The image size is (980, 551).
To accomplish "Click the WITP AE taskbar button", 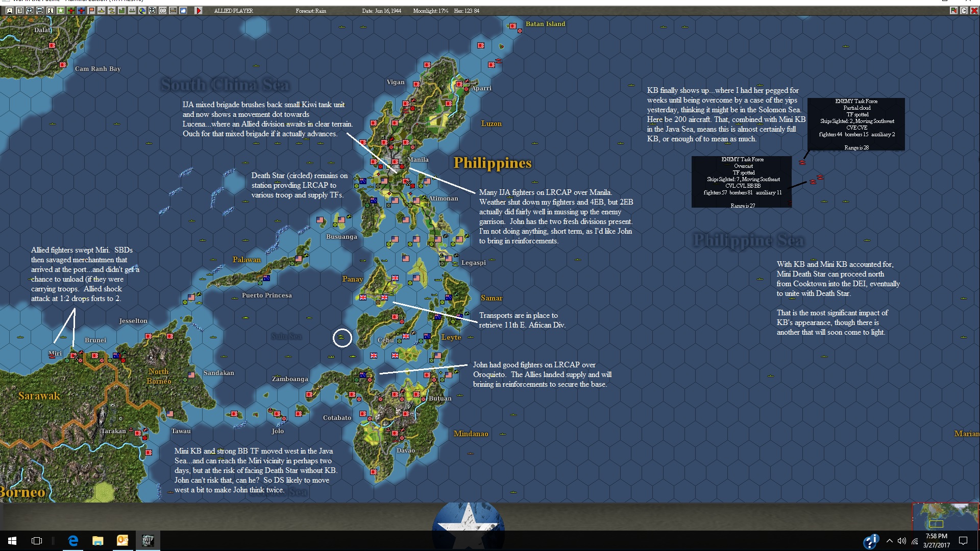I will pos(148,541).
